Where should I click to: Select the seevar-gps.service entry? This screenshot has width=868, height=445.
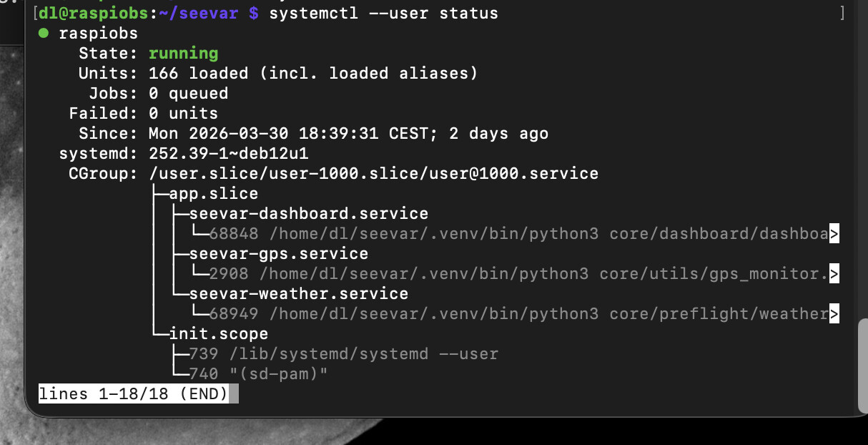pyautogui.click(x=279, y=254)
